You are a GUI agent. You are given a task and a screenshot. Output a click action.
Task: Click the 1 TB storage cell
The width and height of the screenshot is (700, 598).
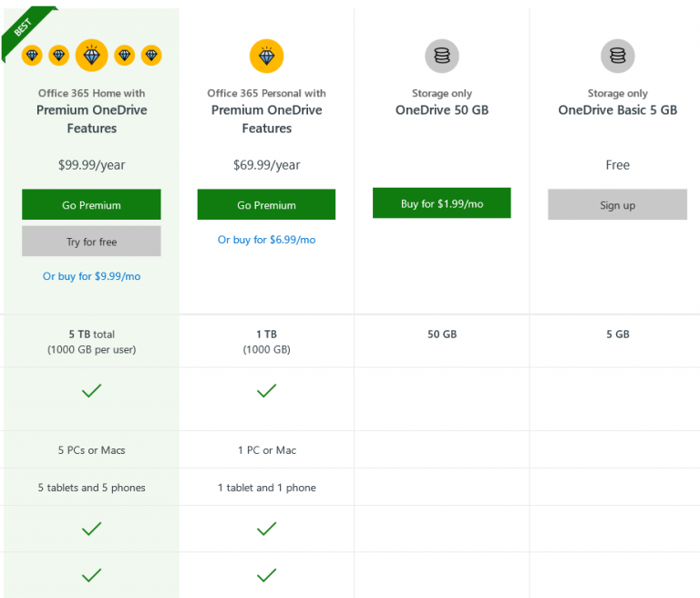click(x=266, y=342)
